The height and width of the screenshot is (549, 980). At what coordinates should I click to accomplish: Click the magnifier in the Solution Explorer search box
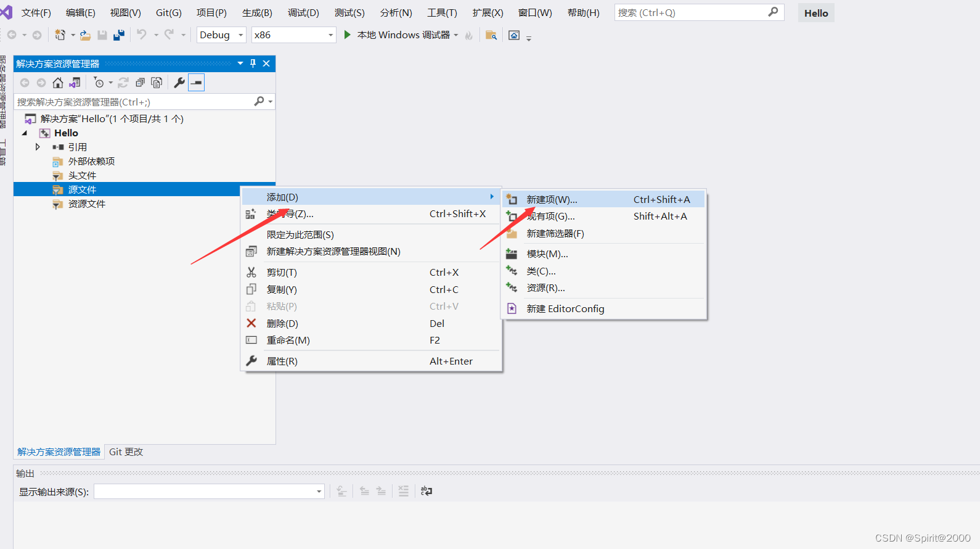click(x=259, y=101)
